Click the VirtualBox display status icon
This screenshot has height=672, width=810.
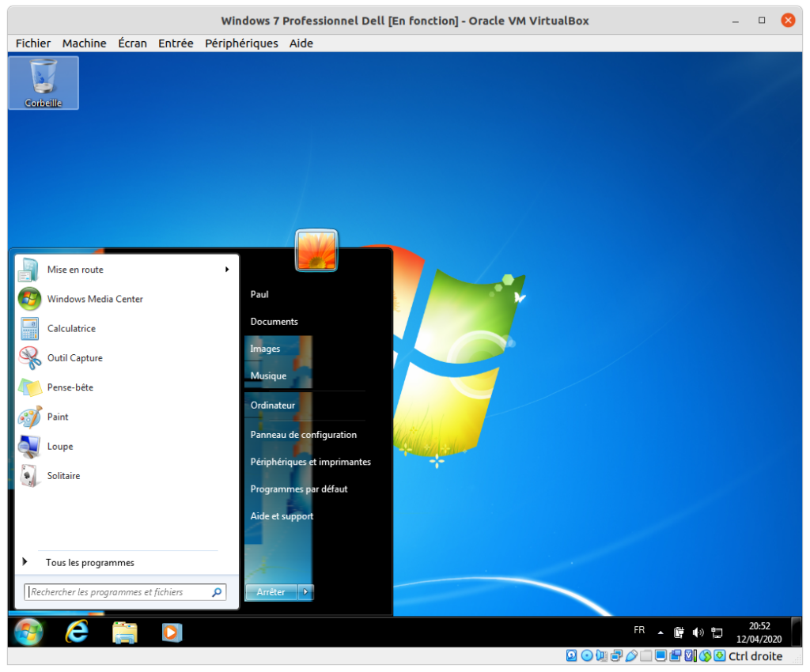tap(660, 656)
